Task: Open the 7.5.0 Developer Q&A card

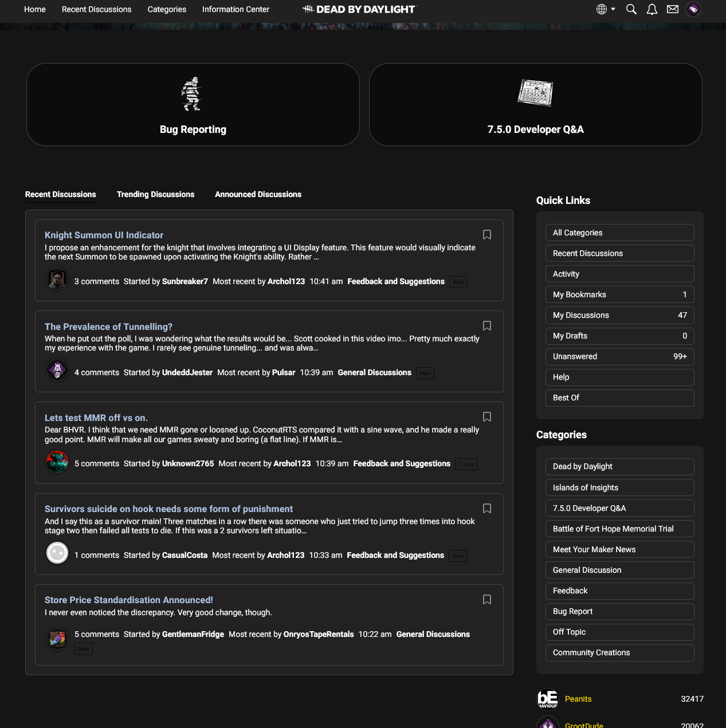Action: click(536, 104)
